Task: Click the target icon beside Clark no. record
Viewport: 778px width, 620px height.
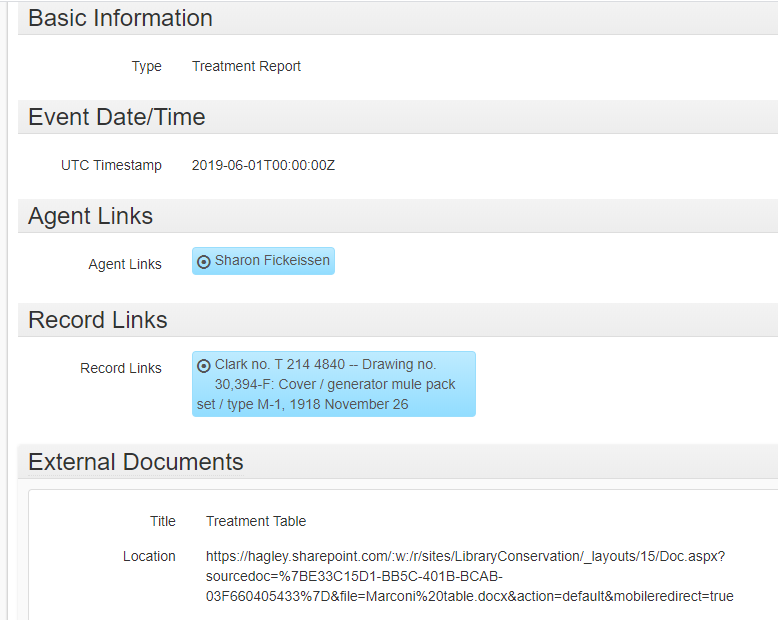Action: (x=203, y=366)
